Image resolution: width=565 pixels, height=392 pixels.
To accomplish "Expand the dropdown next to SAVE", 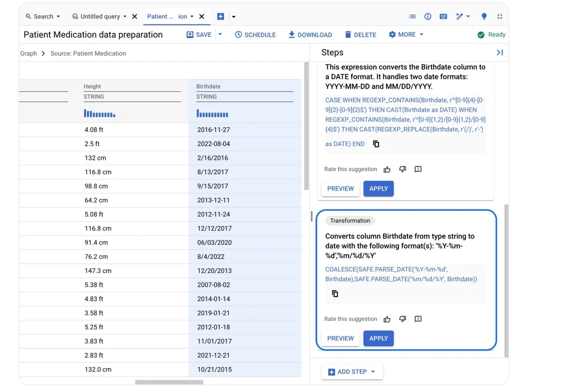I will pyautogui.click(x=219, y=34).
